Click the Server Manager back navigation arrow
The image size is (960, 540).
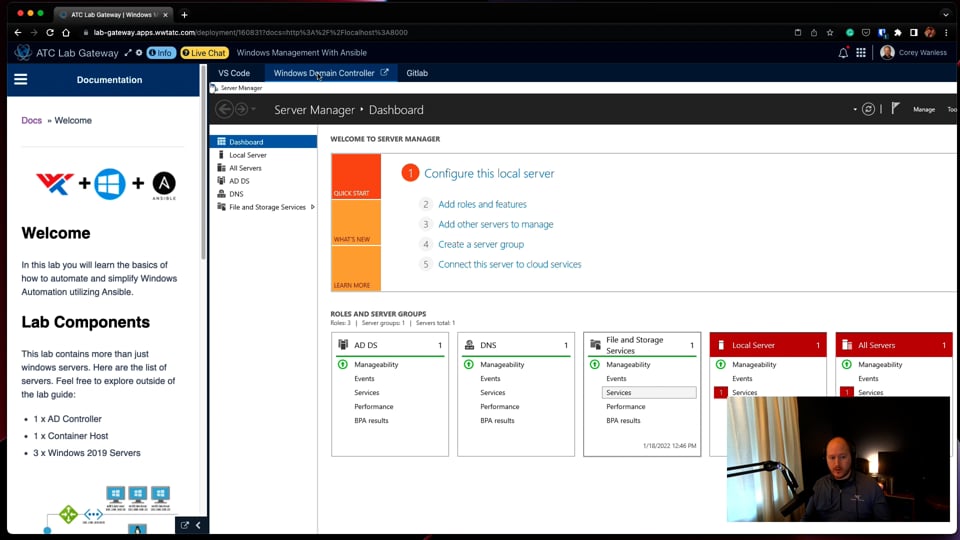(x=225, y=110)
